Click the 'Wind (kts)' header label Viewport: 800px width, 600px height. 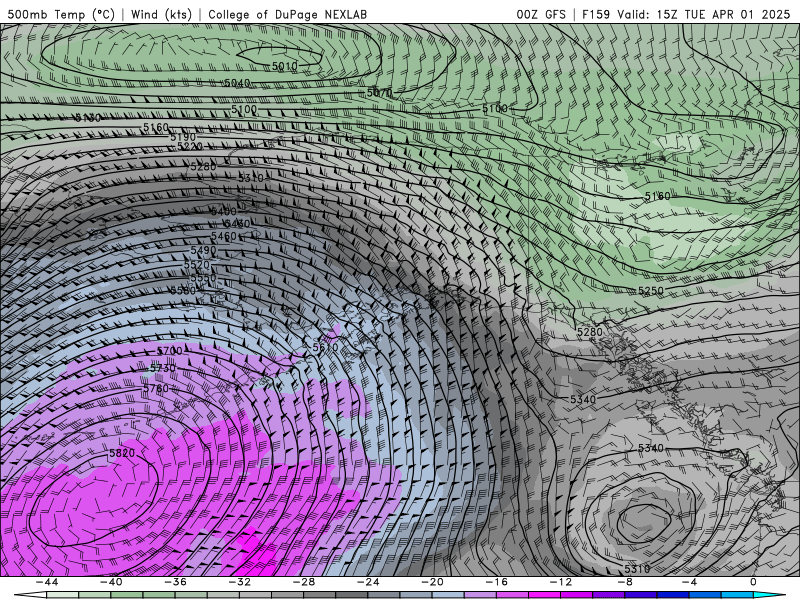click(x=161, y=14)
